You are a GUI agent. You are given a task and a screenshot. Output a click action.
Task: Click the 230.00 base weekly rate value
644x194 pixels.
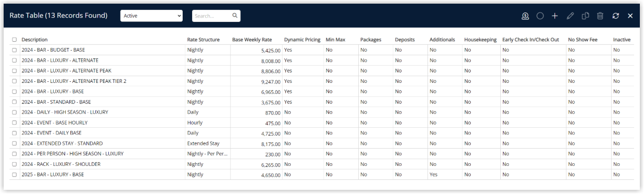[x=273, y=154]
